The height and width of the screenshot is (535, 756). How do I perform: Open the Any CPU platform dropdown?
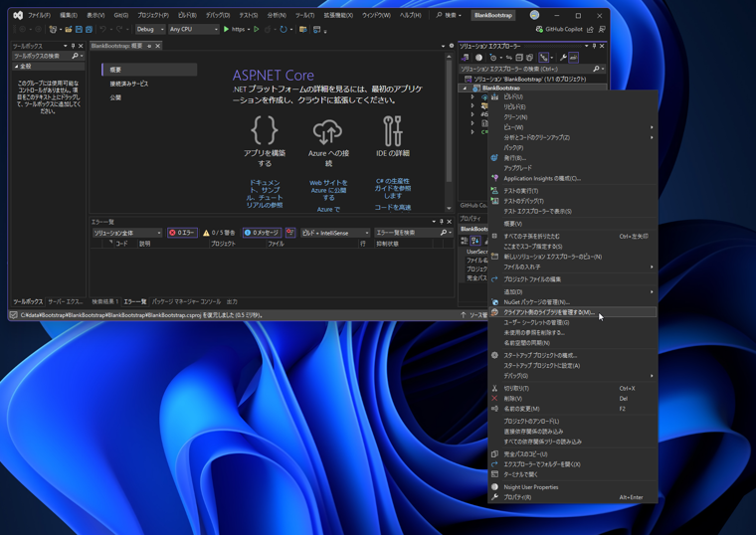194,30
